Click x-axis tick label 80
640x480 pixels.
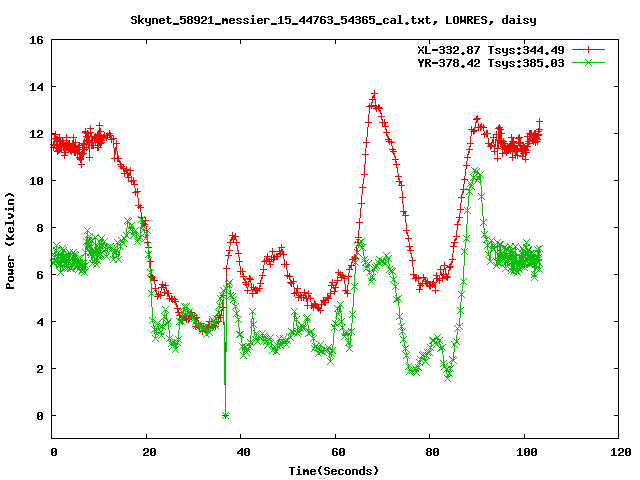click(x=432, y=452)
